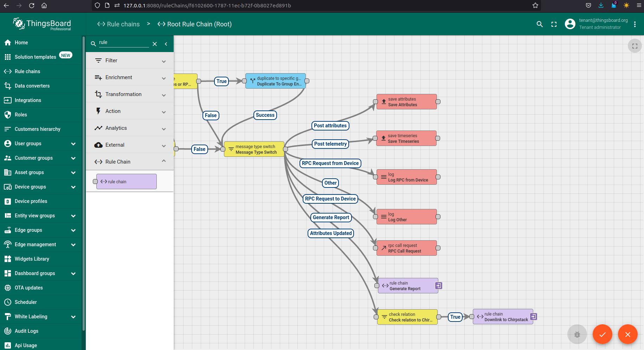
Task: Expand the Transformation node category
Action: pos(130,94)
